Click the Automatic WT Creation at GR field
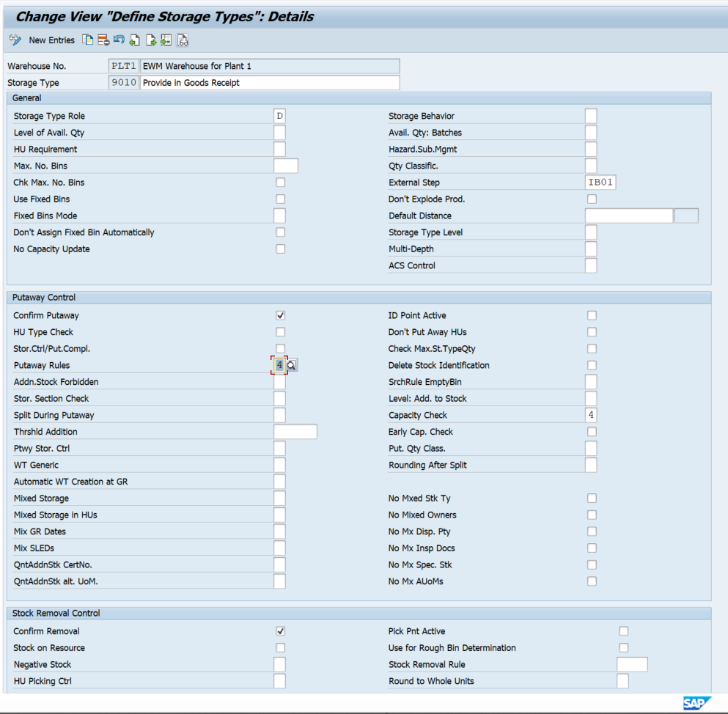The image size is (728, 714). point(279,482)
